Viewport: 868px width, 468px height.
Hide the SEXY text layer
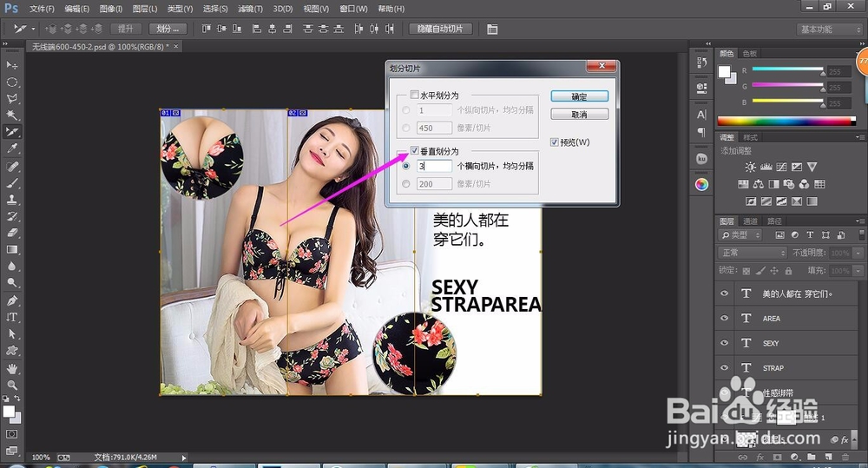click(x=724, y=343)
